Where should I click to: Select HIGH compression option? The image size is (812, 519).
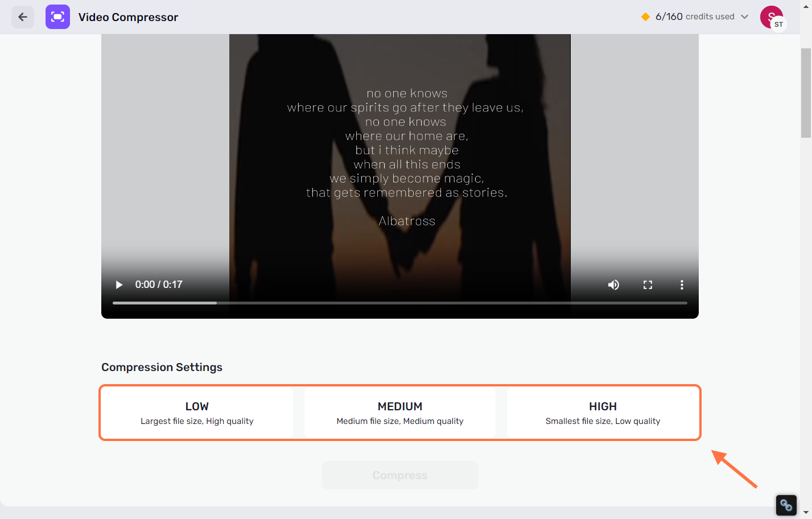(603, 413)
